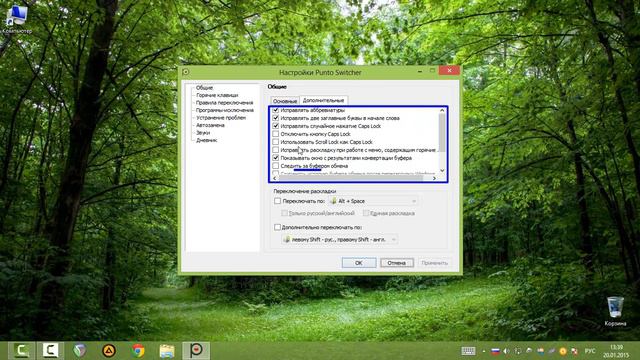The height and width of the screenshot is (360, 640).
Task: Open File Explorer from the taskbar
Action: pyautogui.click(x=167, y=351)
